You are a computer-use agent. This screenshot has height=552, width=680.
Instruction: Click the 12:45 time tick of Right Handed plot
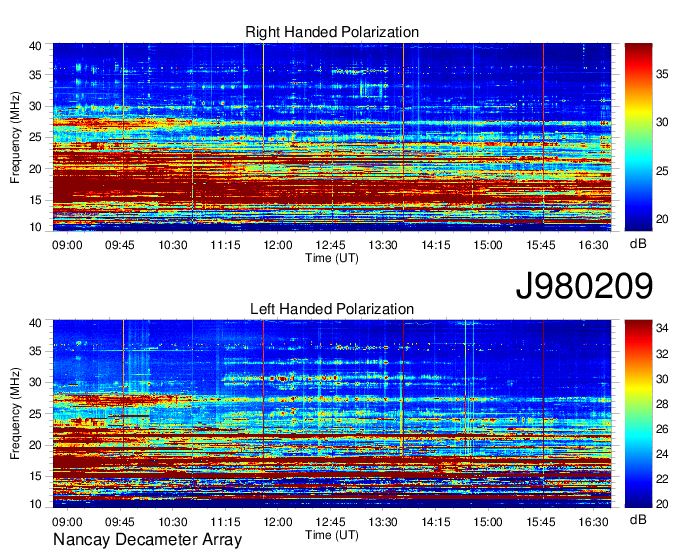(x=330, y=245)
